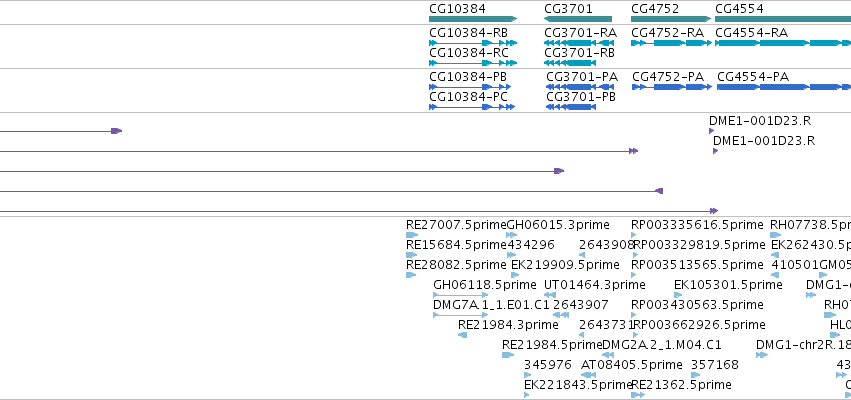
Task: Click protein CG3701-PA glyph
Action: 580,87
